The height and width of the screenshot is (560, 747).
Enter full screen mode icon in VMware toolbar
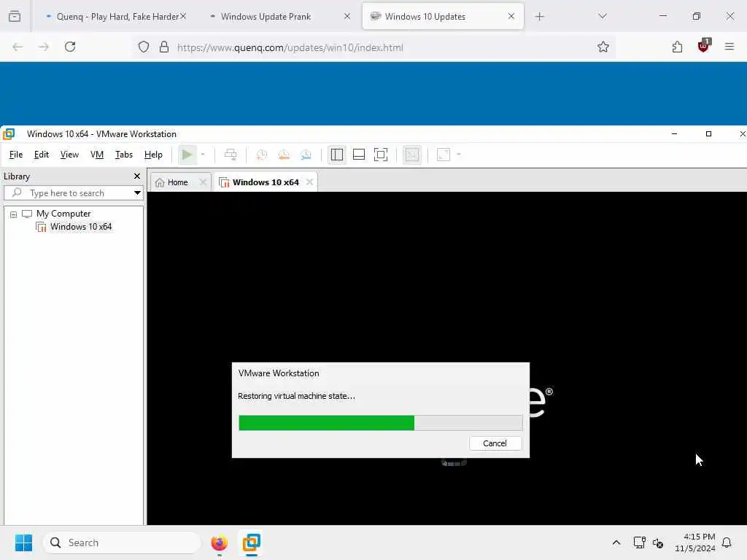click(x=381, y=155)
